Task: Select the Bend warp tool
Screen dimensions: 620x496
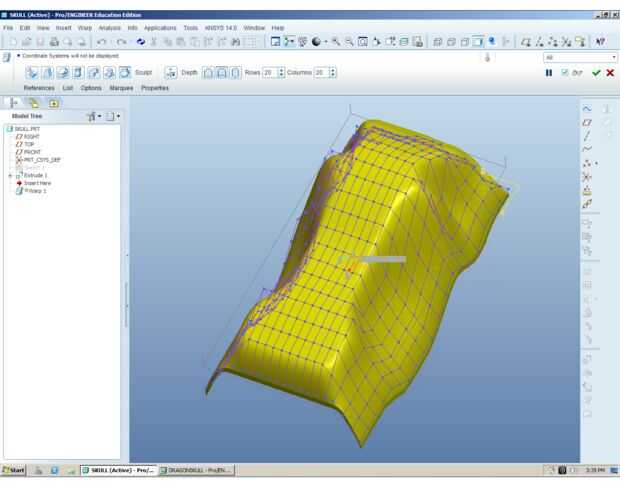Action: click(x=94, y=72)
